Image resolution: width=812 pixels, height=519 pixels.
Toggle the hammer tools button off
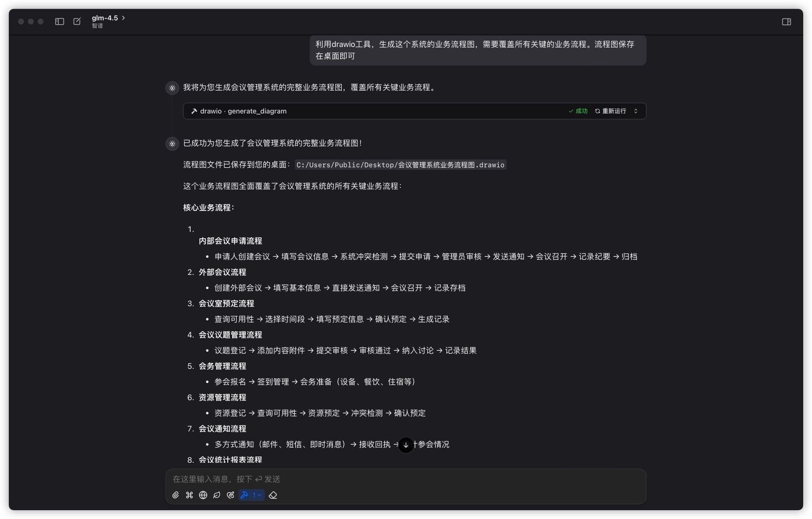tap(244, 495)
